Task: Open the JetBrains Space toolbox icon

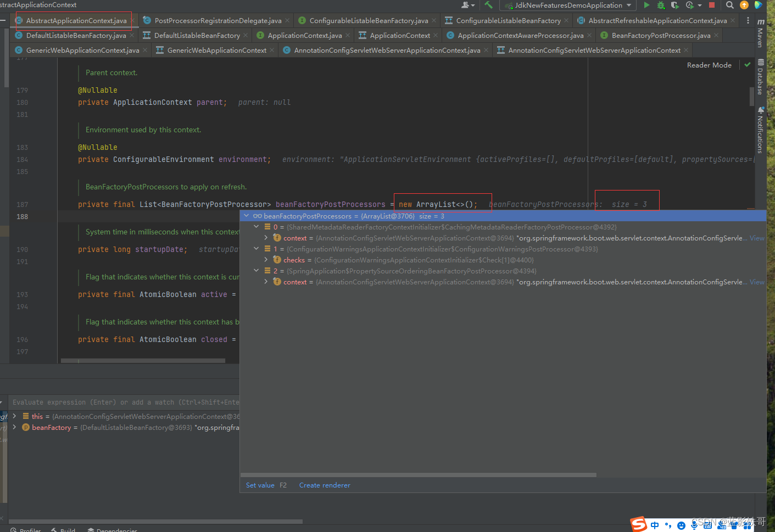Action: point(759,5)
